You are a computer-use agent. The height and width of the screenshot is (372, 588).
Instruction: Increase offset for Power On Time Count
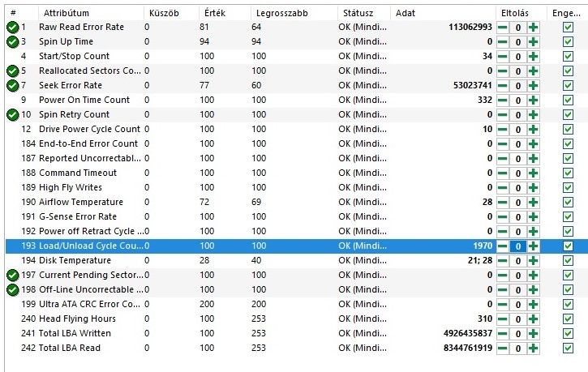point(533,100)
